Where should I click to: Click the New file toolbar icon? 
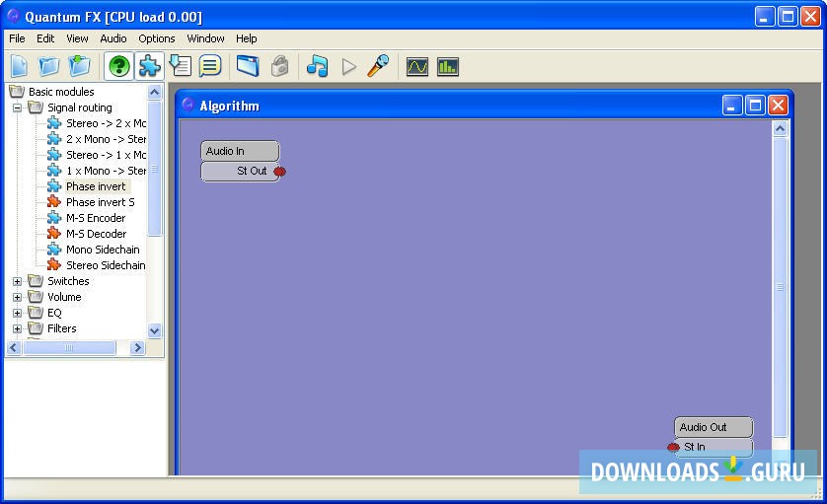tap(20, 66)
